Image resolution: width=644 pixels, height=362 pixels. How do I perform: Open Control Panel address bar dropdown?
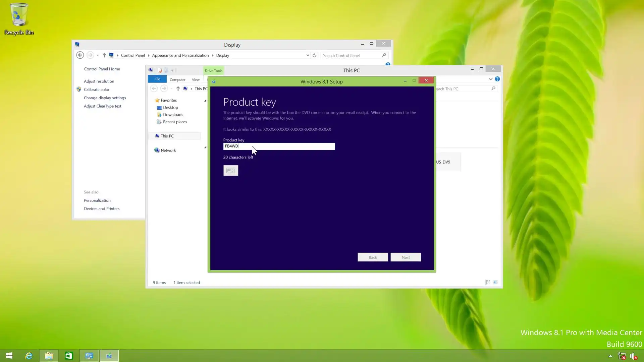pyautogui.click(x=308, y=55)
